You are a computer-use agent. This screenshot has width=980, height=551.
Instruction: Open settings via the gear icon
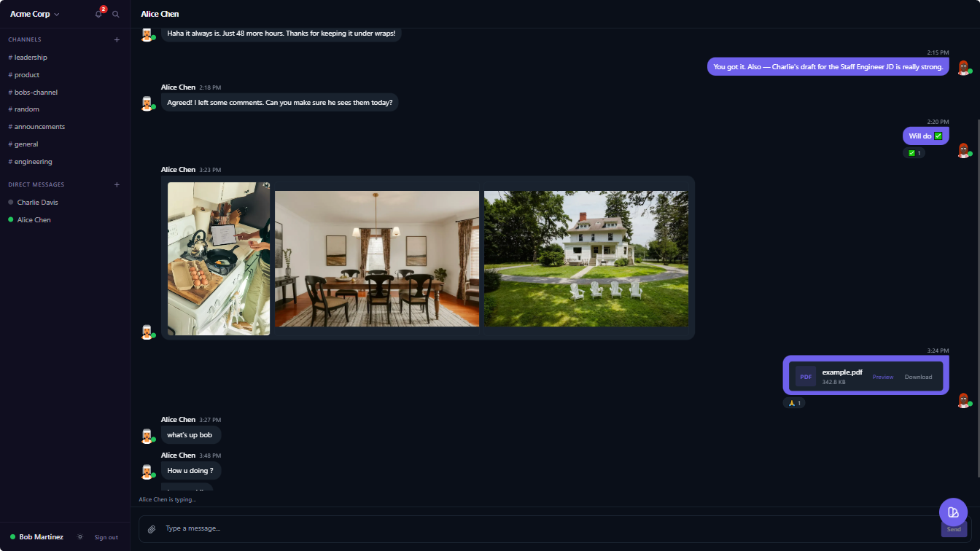pyautogui.click(x=79, y=536)
